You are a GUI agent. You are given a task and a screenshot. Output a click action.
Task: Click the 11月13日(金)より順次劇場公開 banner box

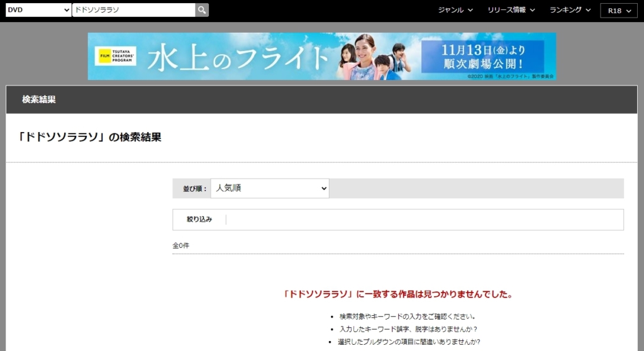483,57
